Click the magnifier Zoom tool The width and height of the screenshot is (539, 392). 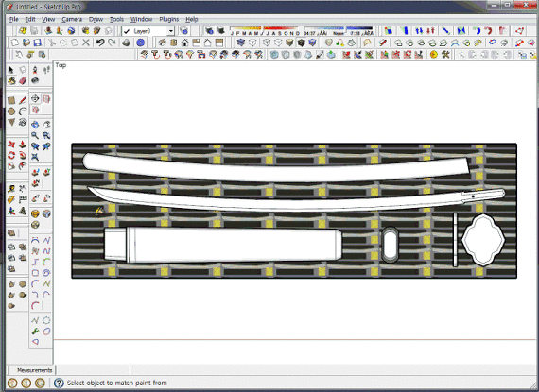[x=35, y=136]
